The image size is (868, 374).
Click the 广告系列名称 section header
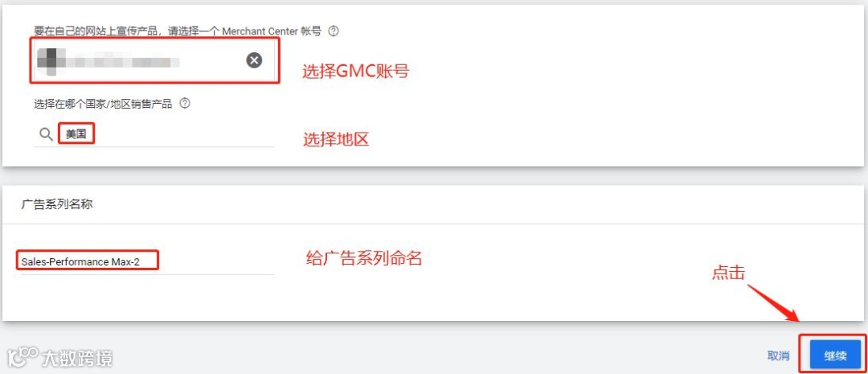pyautogui.click(x=57, y=204)
